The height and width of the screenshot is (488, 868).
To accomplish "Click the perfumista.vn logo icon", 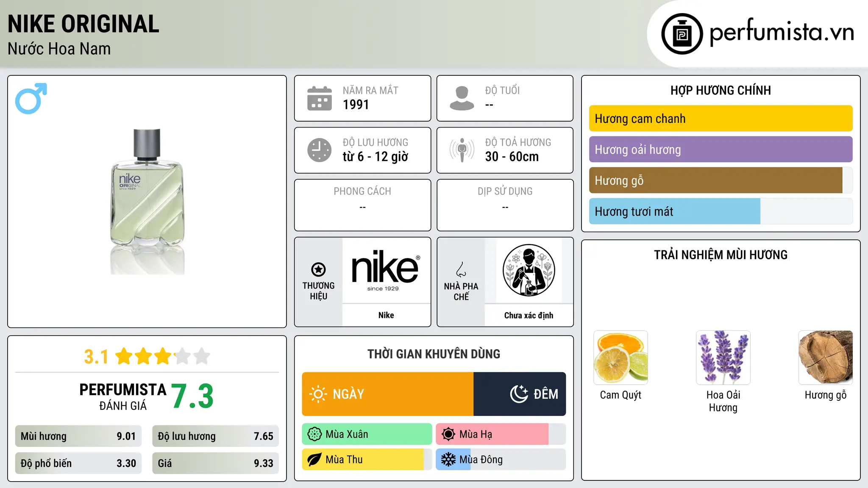I will [x=682, y=34].
